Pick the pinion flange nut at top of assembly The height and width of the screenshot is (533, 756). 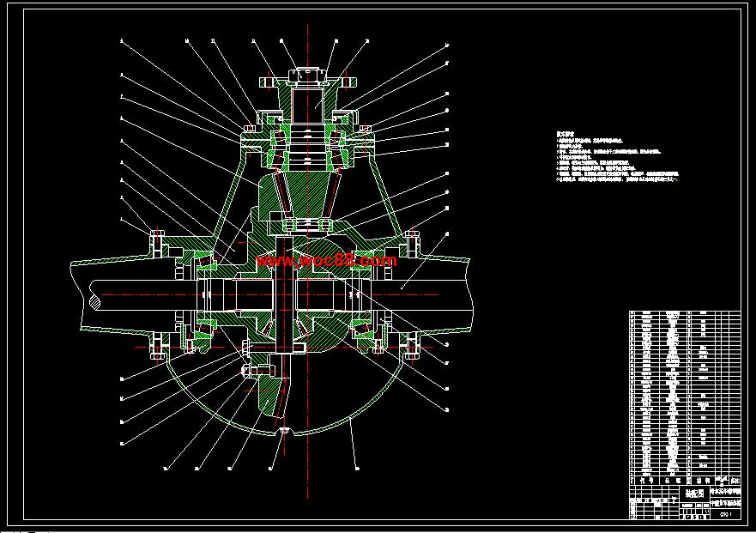(x=307, y=76)
